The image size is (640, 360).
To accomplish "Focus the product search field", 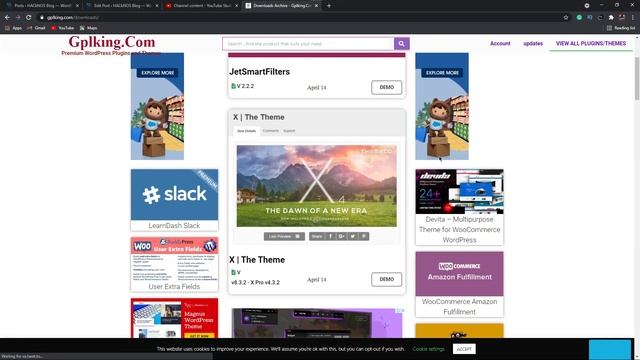I will [308, 44].
